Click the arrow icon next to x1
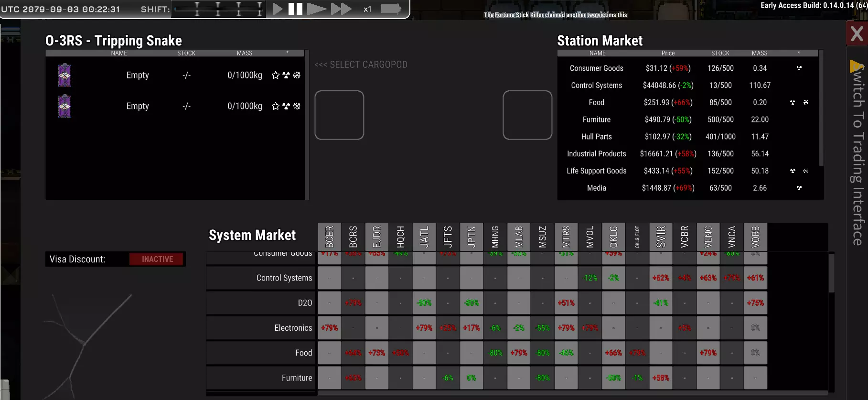 tap(391, 9)
